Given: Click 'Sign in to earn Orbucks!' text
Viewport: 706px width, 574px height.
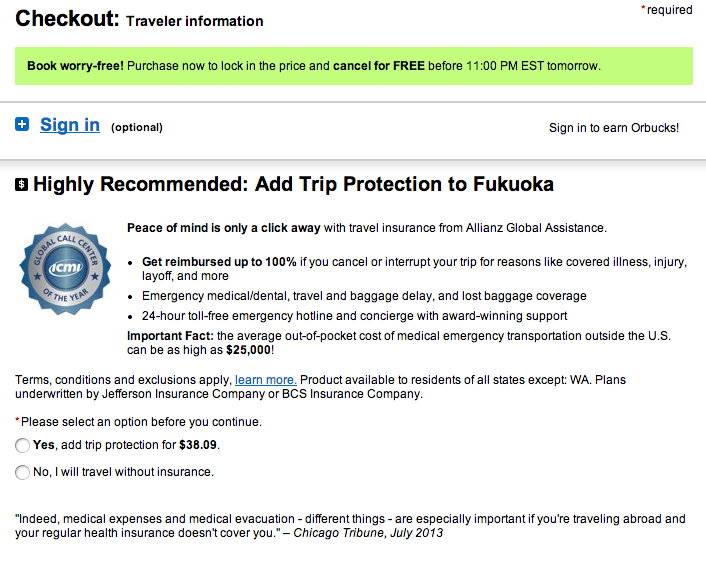Looking at the screenshot, I should (614, 128).
